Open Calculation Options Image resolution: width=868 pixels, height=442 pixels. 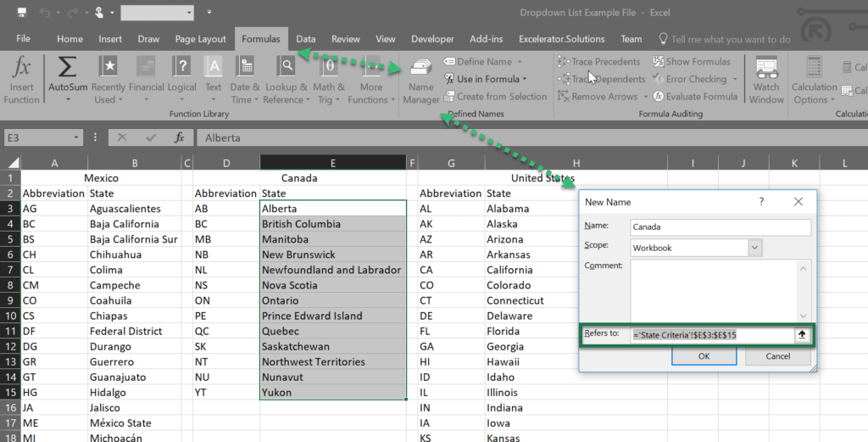coord(814,81)
